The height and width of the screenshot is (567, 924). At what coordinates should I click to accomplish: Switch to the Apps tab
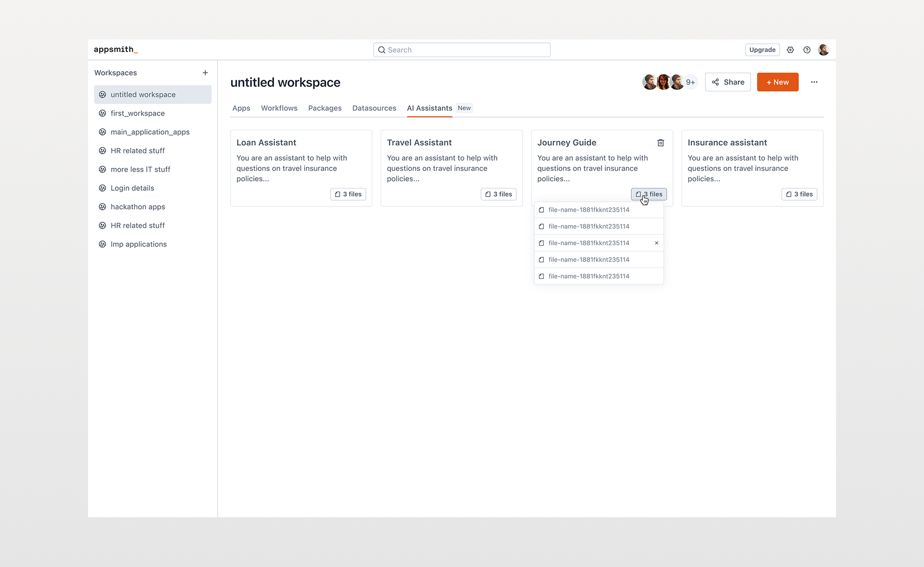point(241,108)
